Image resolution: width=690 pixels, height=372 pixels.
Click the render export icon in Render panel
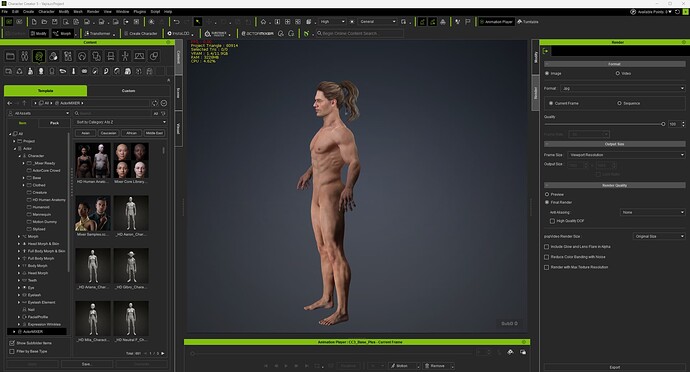click(546, 51)
